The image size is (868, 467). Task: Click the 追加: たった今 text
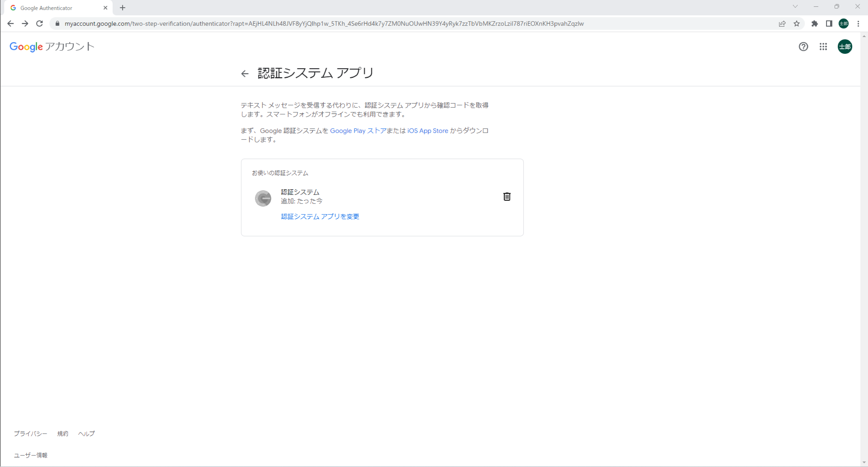pos(302,201)
